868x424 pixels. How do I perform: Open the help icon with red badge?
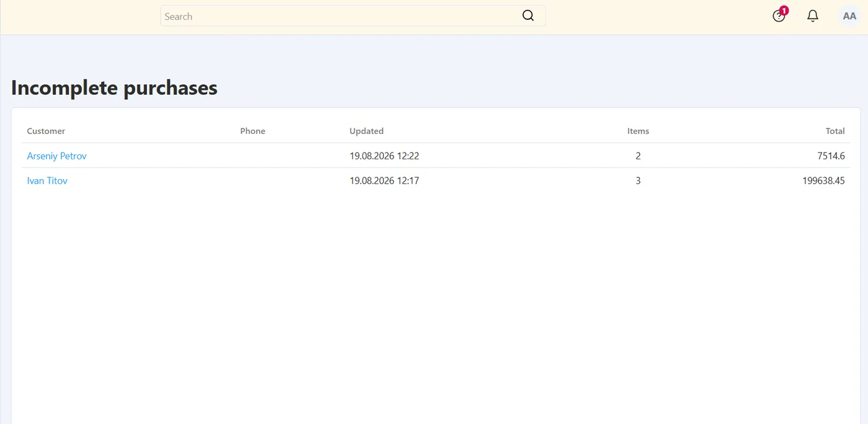[779, 16]
